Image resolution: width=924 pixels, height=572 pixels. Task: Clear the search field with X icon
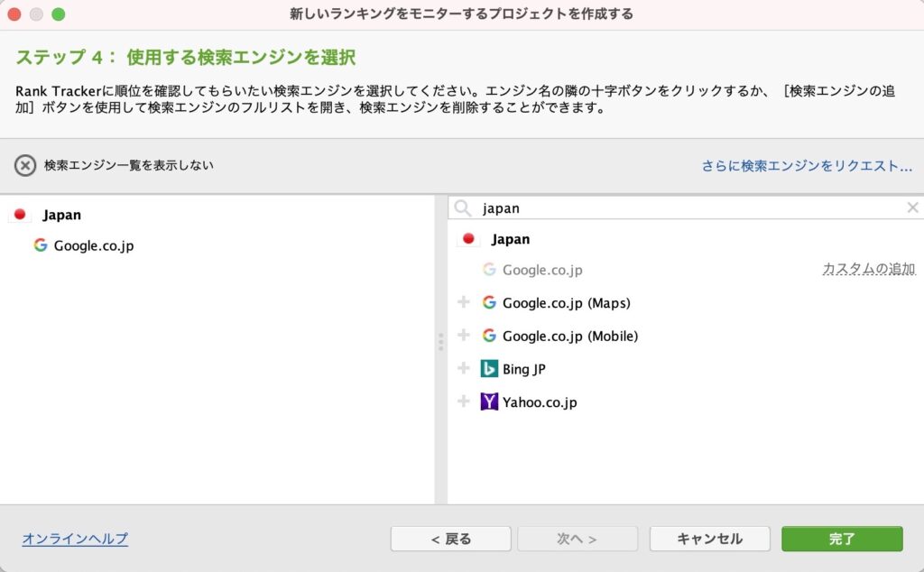pyautogui.click(x=913, y=208)
